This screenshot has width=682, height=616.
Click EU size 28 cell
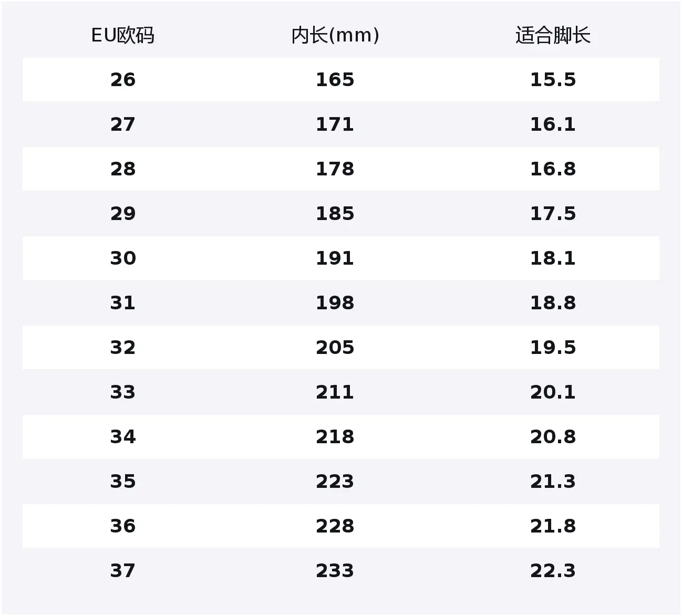pyautogui.click(x=123, y=169)
